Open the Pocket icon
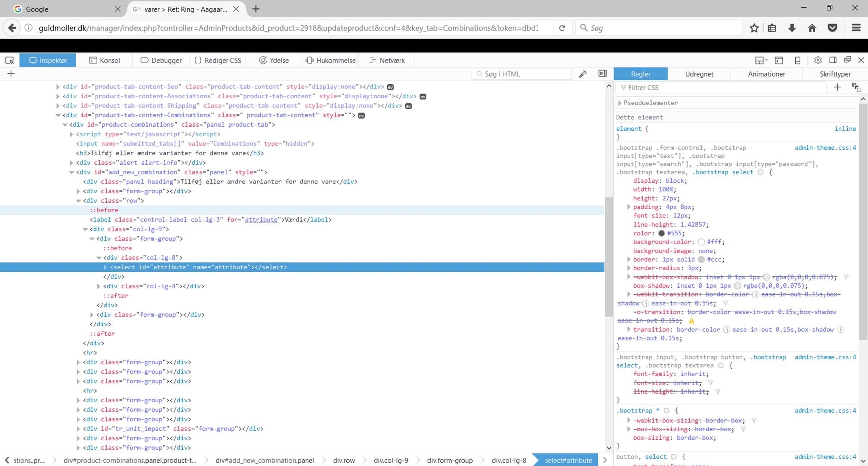The width and height of the screenshot is (868, 466). [x=833, y=28]
